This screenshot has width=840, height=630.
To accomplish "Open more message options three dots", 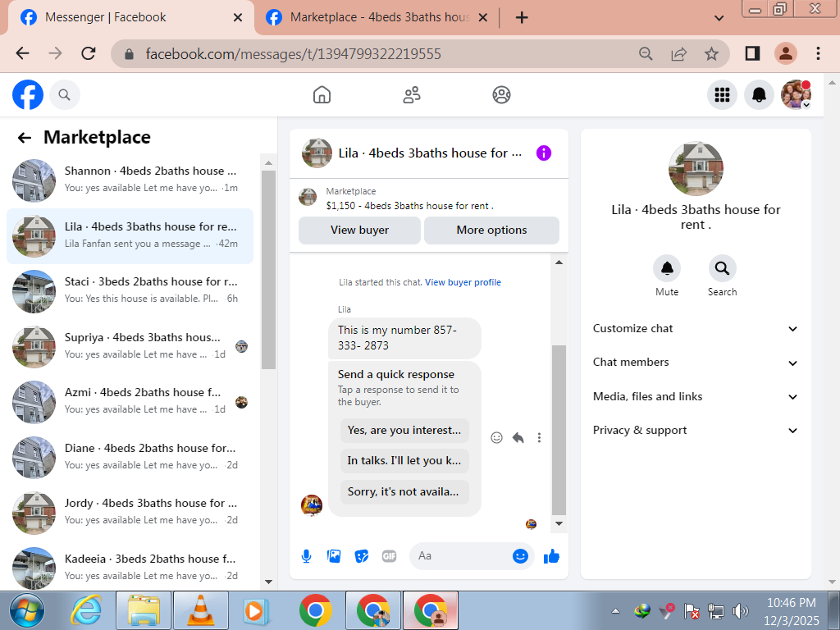I will point(539,438).
